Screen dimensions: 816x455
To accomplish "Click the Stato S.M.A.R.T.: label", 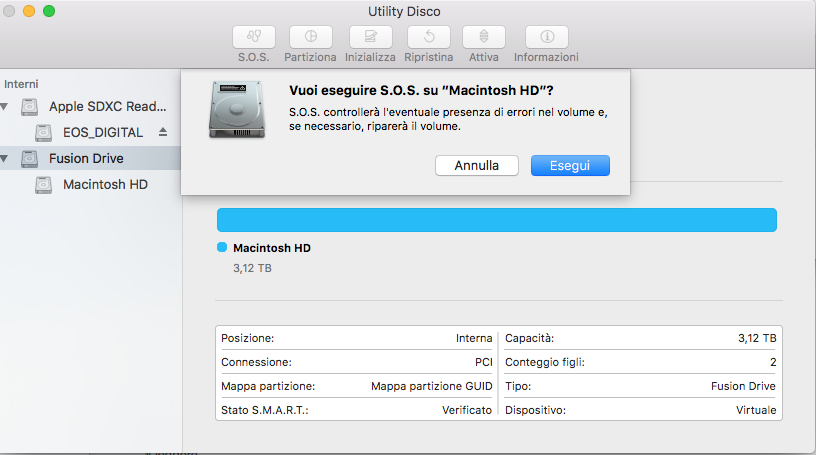I will pyautogui.click(x=265, y=410).
